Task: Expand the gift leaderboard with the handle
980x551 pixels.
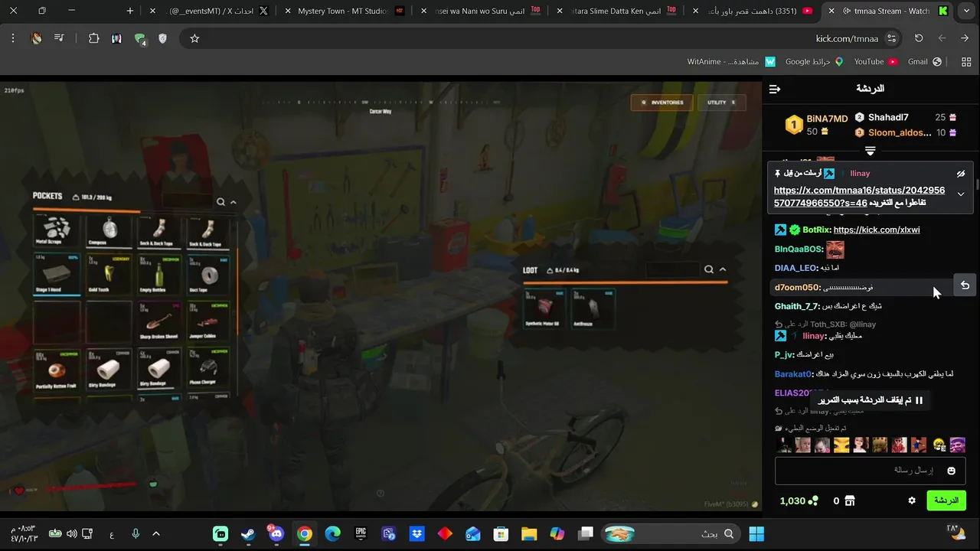Action: click(870, 151)
